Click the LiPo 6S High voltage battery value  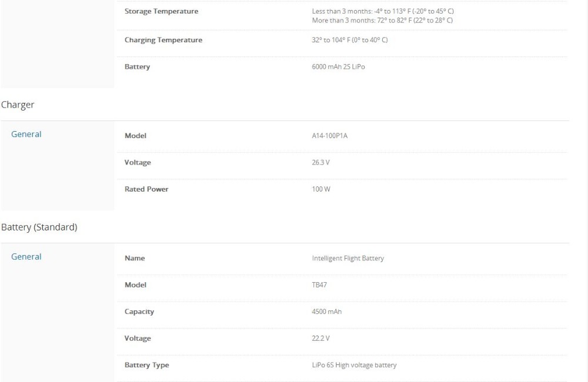pyautogui.click(x=354, y=365)
